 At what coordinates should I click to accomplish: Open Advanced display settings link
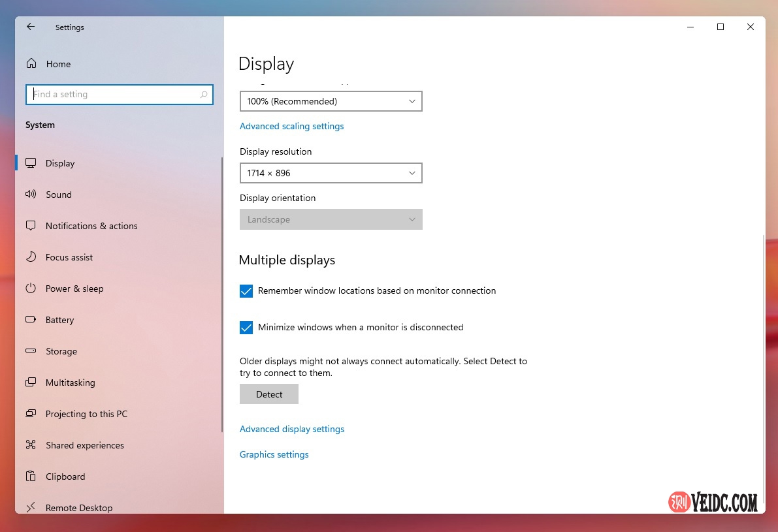click(x=291, y=429)
